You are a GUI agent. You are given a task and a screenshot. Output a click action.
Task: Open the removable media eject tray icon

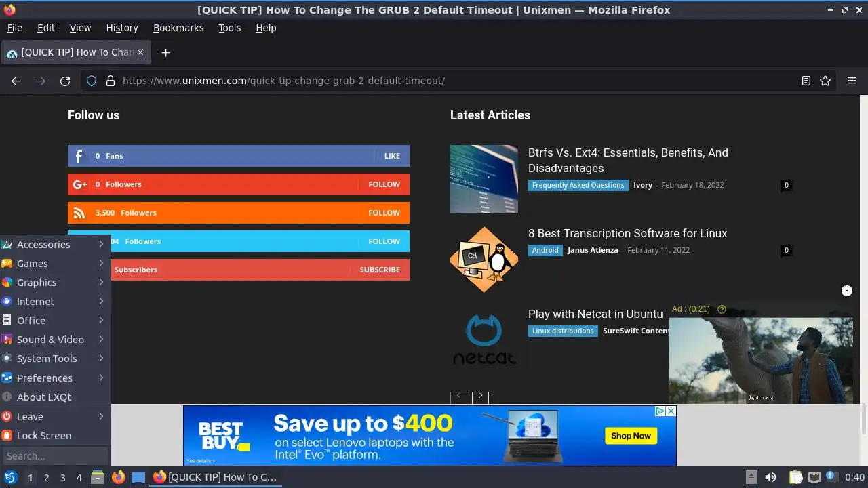[751, 477]
